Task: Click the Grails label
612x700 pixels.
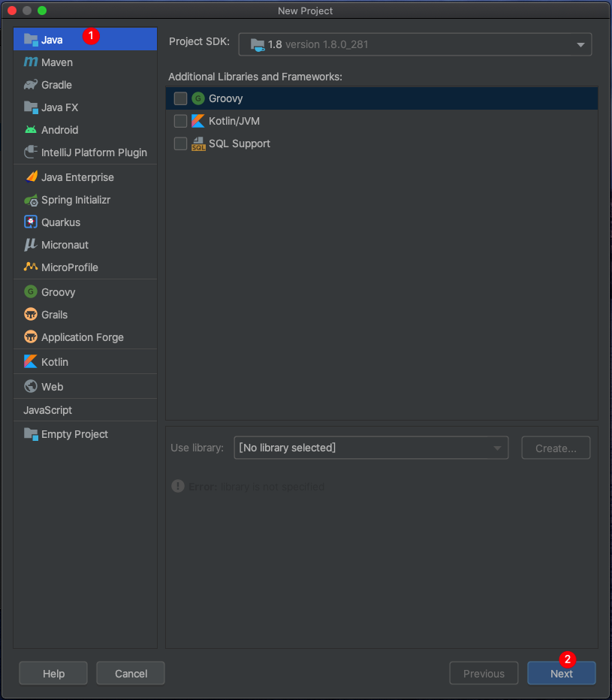Action: (55, 314)
